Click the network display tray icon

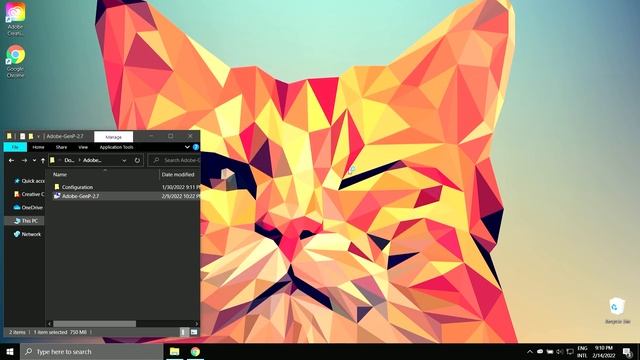570,351
